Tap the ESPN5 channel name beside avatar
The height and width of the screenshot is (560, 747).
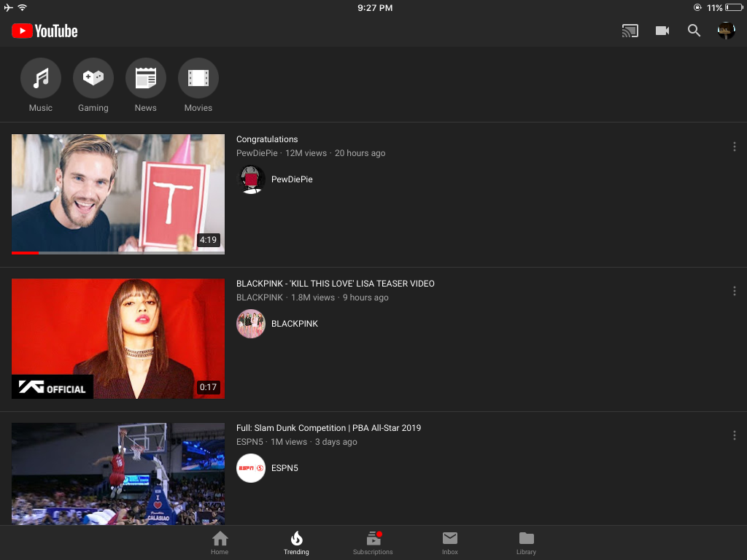point(285,468)
